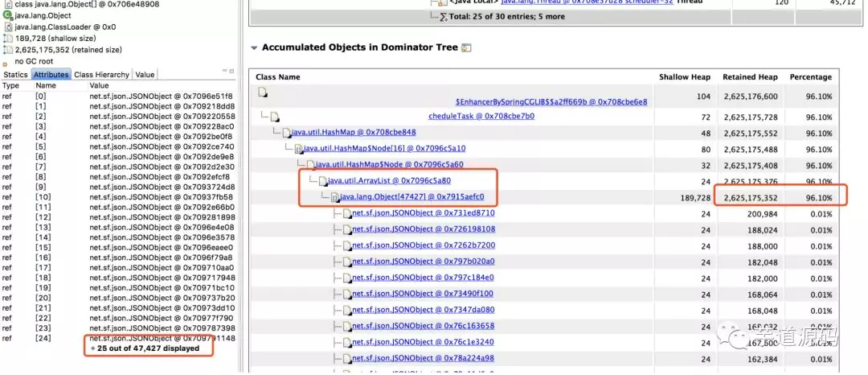Select attribute row [20] JSONObject @ 0x709737b20
868x375 pixels.
(118, 298)
